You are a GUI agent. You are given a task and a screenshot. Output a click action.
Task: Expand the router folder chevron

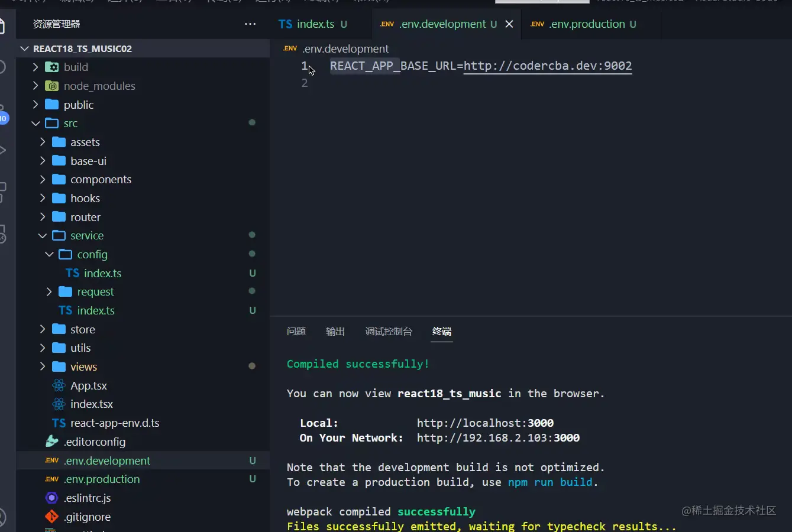click(43, 217)
